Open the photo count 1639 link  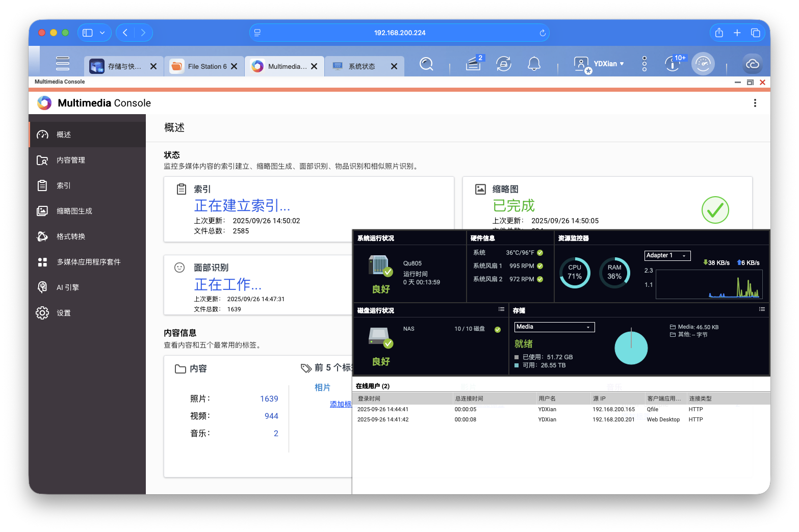coord(269,398)
